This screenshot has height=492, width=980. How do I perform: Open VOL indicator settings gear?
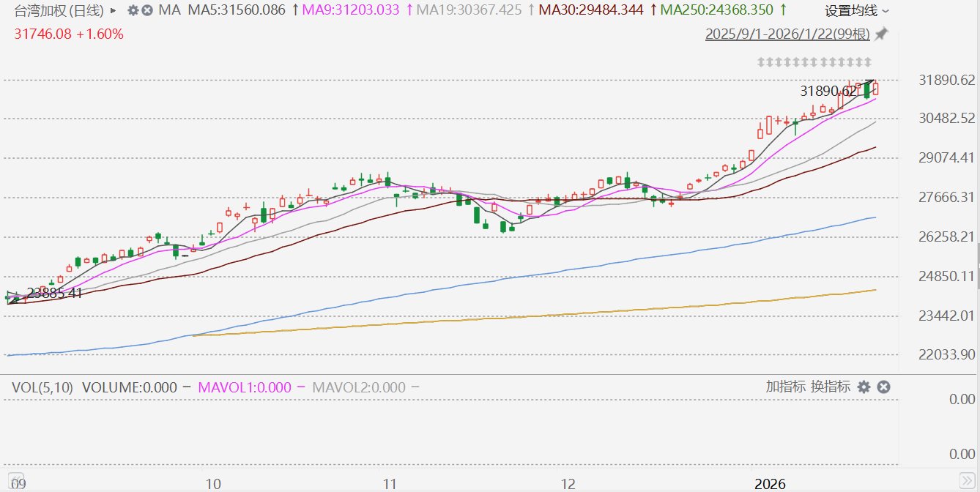(x=864, y=387)
